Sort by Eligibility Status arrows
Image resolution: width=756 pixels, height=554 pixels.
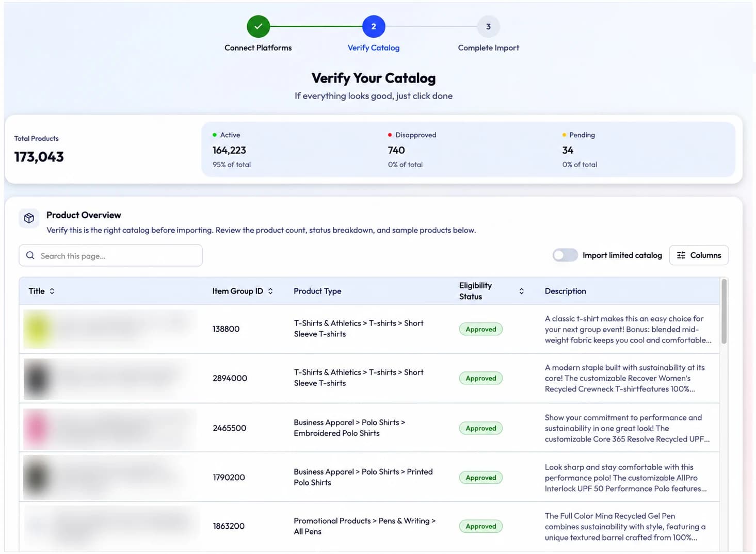[522, 291]
